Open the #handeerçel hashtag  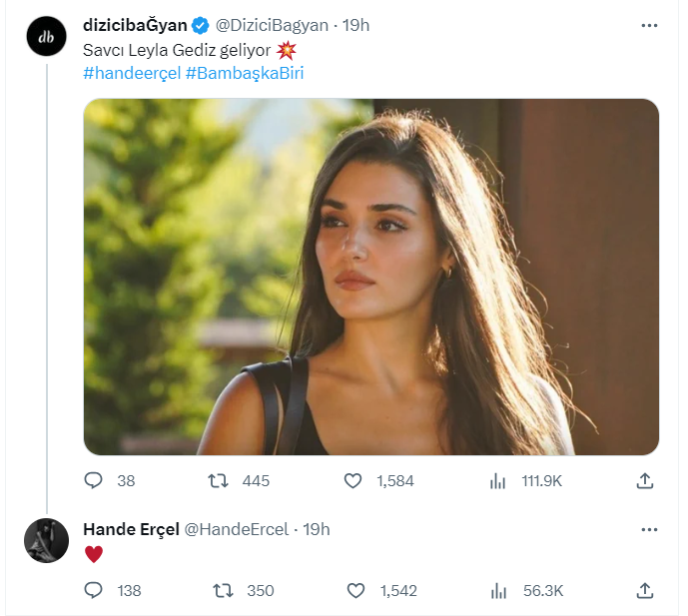tap(131, 73)
